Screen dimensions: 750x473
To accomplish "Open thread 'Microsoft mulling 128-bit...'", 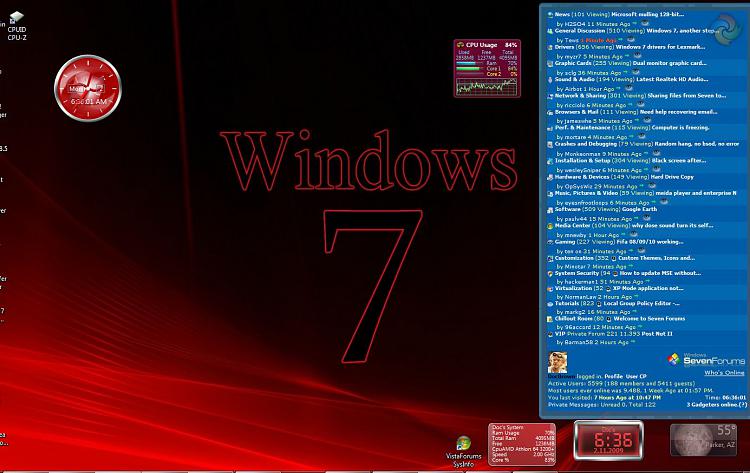I will click(x=648, y=15).
